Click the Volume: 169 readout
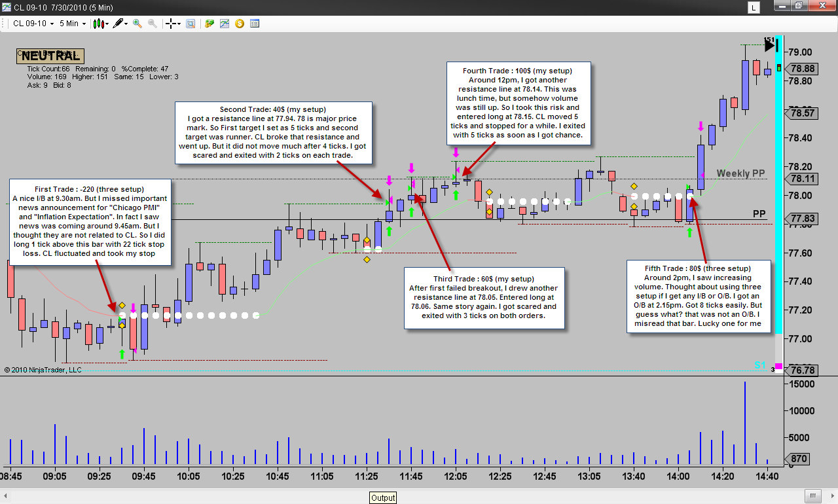Viewport: 838px width, 504px height. coord(46,77)
